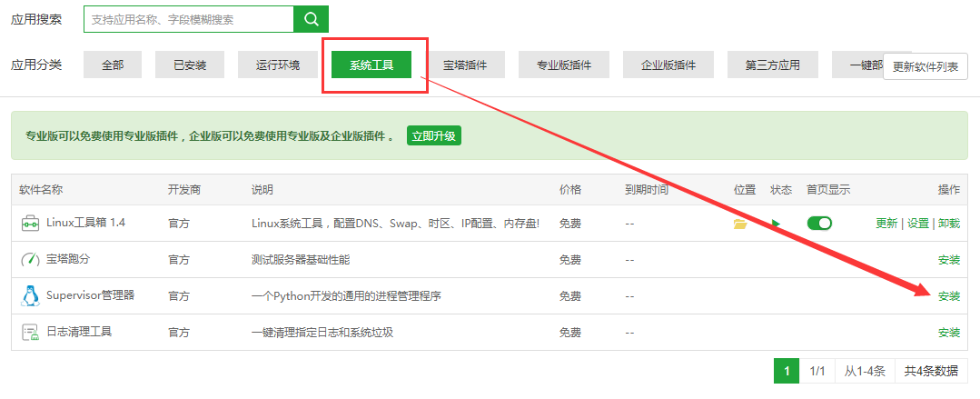Image resolution: width=980 pixels, height=399 pixels.
Task: Click the 说明 column header
Action: 262,189
